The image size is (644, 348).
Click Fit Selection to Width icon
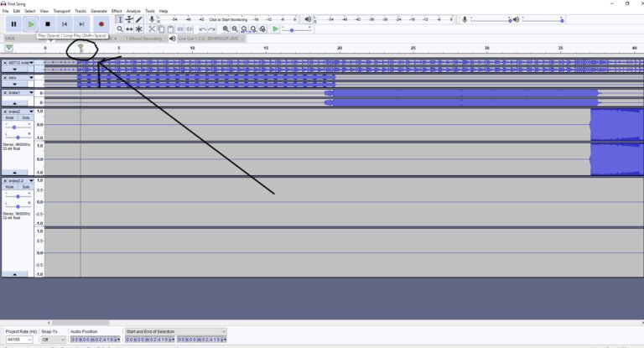[244, 29]
